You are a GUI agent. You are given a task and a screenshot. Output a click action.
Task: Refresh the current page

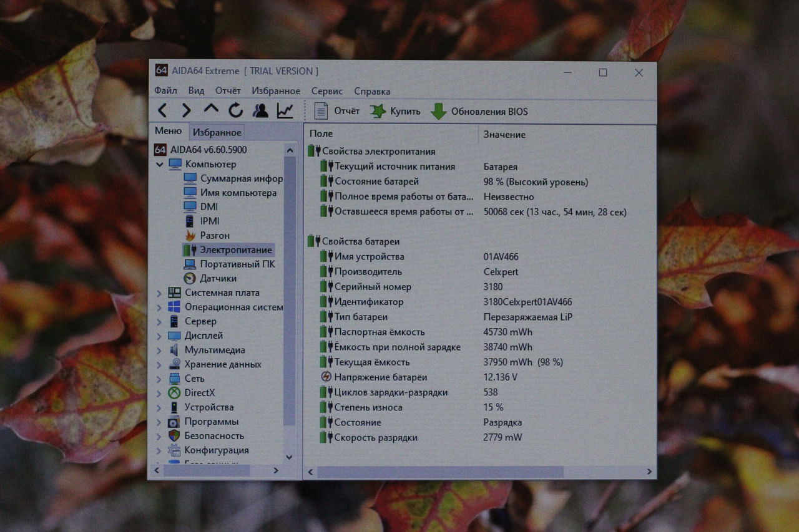coord(235,111)
